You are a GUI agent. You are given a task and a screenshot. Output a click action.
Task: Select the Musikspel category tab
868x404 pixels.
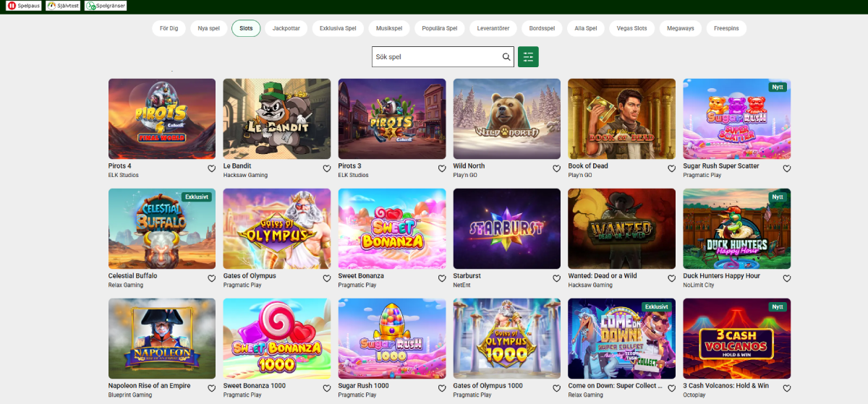(390, 28)
